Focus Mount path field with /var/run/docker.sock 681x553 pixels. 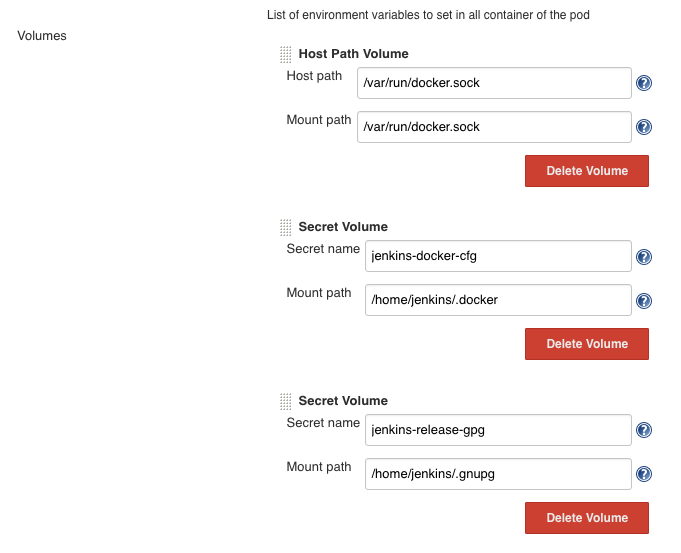[x=494, y=127]
